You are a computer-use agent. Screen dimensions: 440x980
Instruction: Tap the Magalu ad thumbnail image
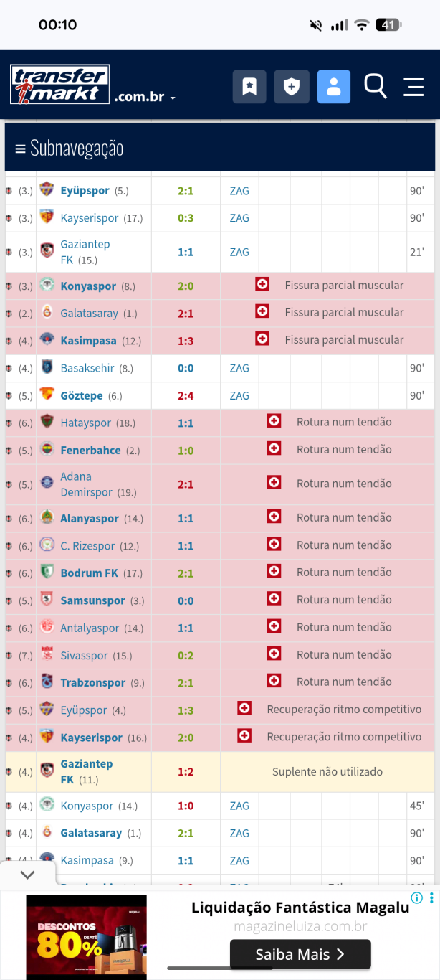[x=86, y=937]
